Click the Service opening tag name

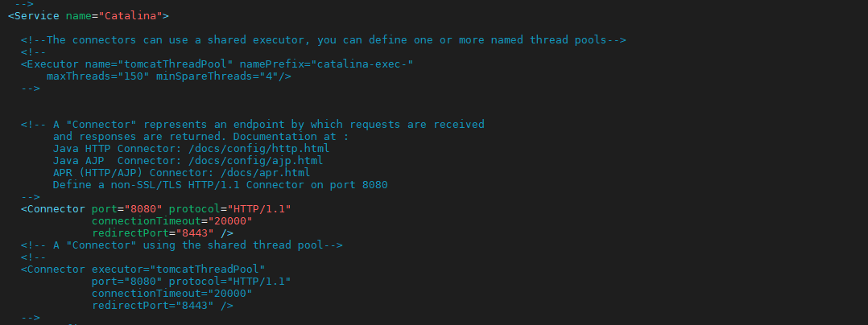point(36,15)
